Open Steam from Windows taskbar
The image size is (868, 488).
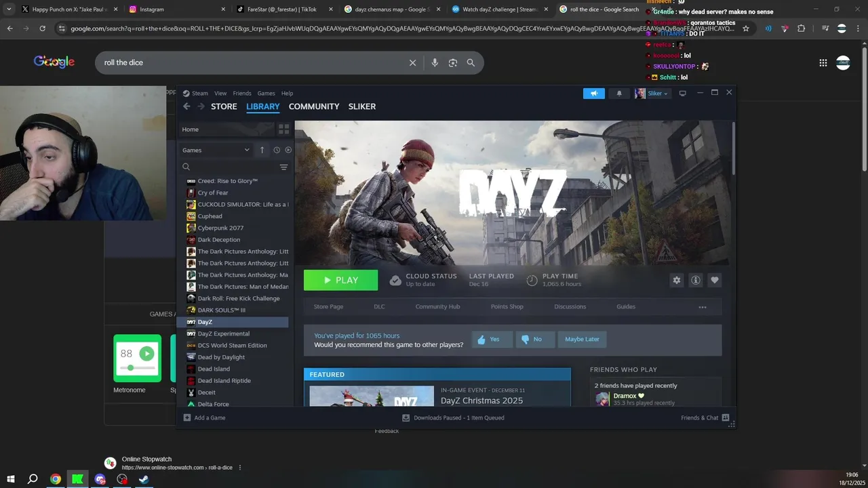point(144,479)
